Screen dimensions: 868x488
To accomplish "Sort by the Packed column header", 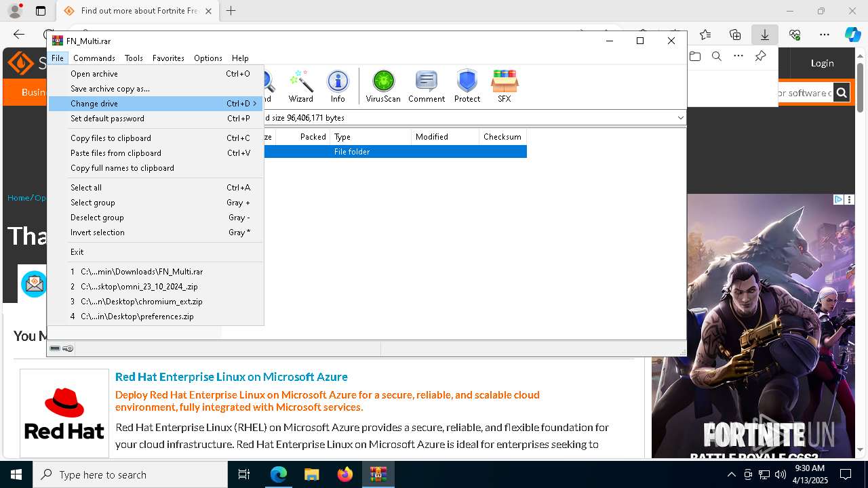I will 303,137.
